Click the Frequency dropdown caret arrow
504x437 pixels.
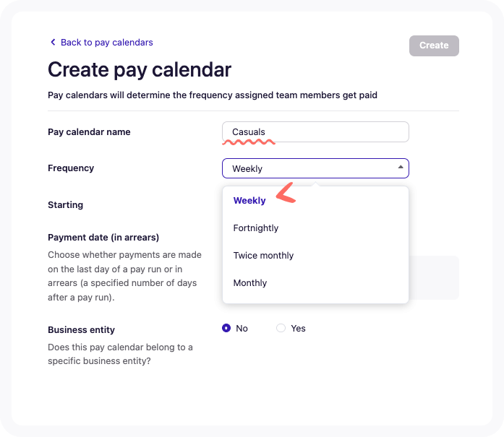401,168
